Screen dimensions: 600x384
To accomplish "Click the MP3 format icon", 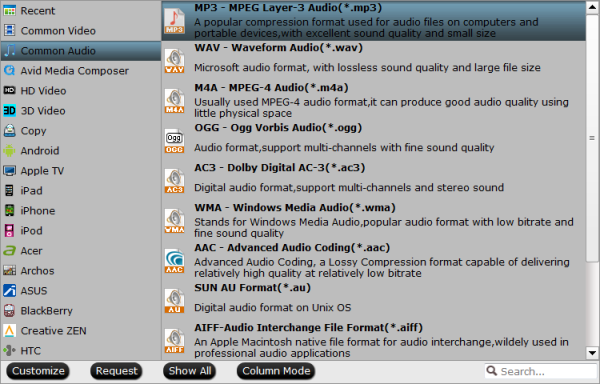I will click(174, 21).
